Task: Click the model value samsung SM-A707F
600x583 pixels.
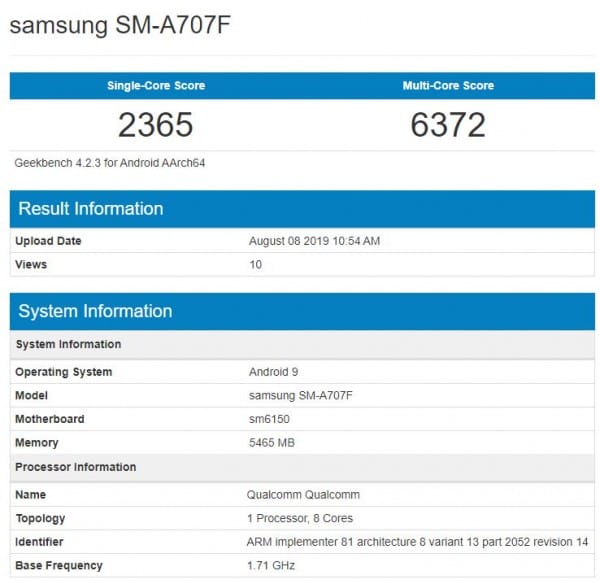Action: (x=300, y=395)
